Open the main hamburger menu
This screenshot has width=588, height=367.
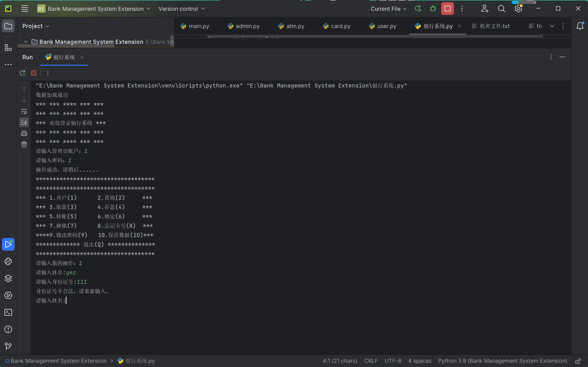coord(25,9)
